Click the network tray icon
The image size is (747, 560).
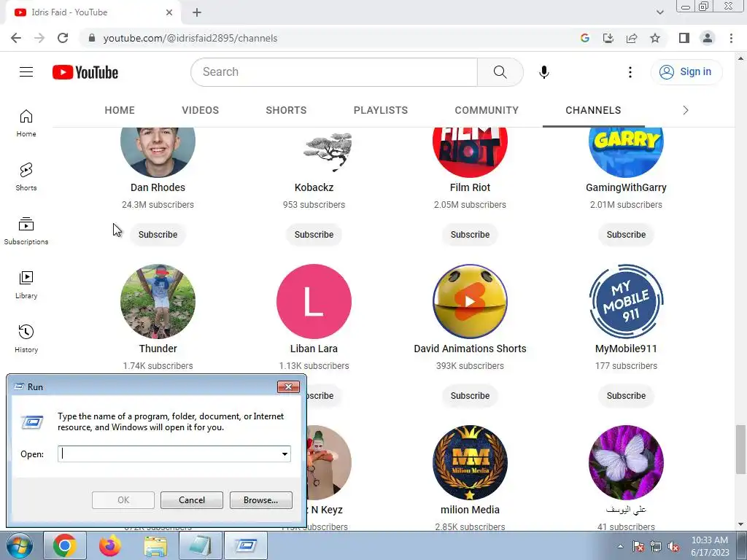point(656,547)
